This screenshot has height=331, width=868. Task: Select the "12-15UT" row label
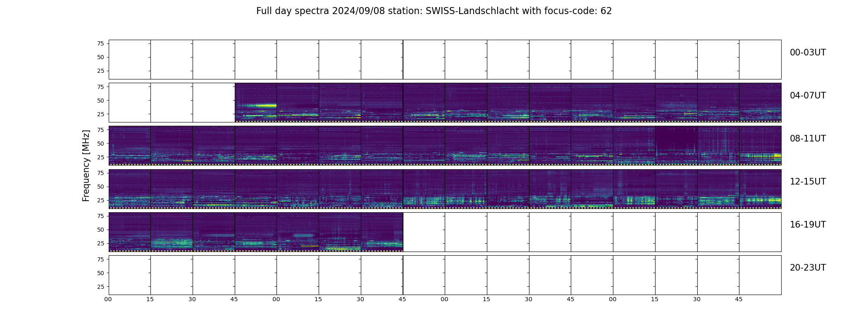coord(808,182)
